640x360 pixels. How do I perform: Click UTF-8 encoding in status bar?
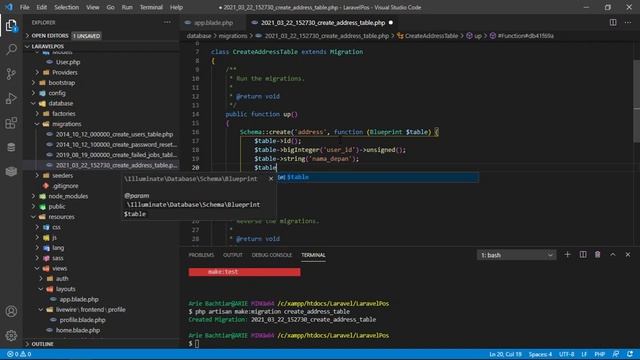click(x=567, y=354)
